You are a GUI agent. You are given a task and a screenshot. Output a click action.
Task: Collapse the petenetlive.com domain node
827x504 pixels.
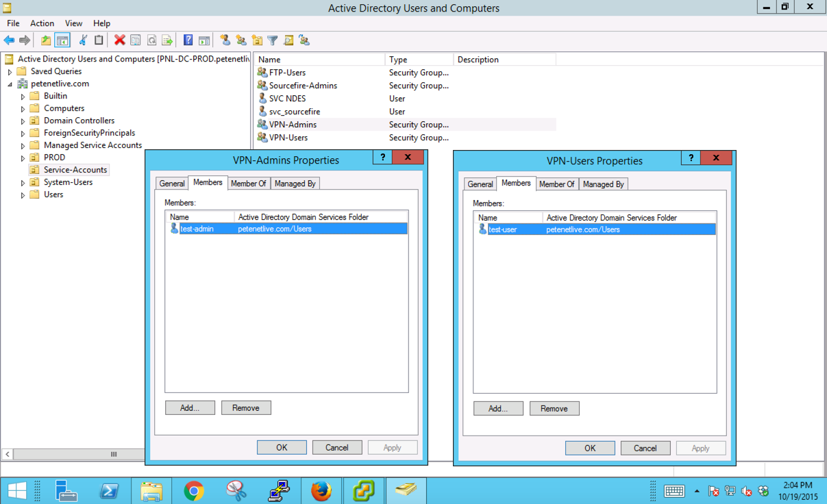tap(10, 84)
